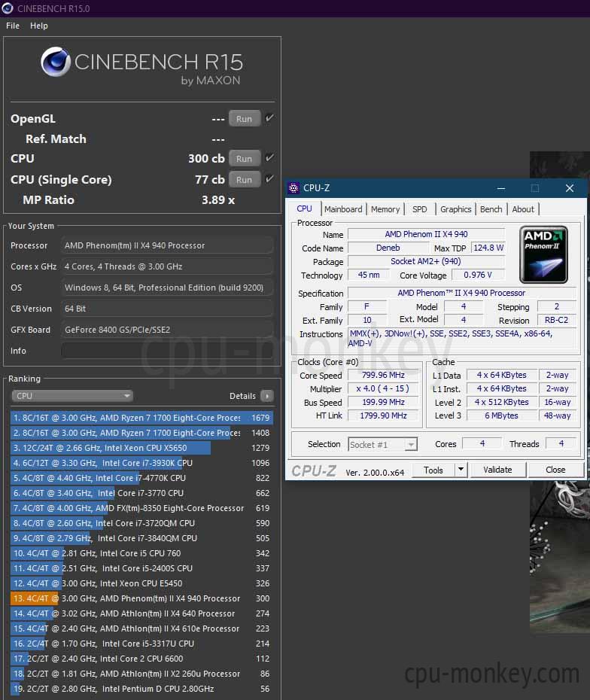This screenshot has height=700, width=590.
Task: Select ranking row Intel Core i7-3840QM CPU
Action: click(141, 538)
